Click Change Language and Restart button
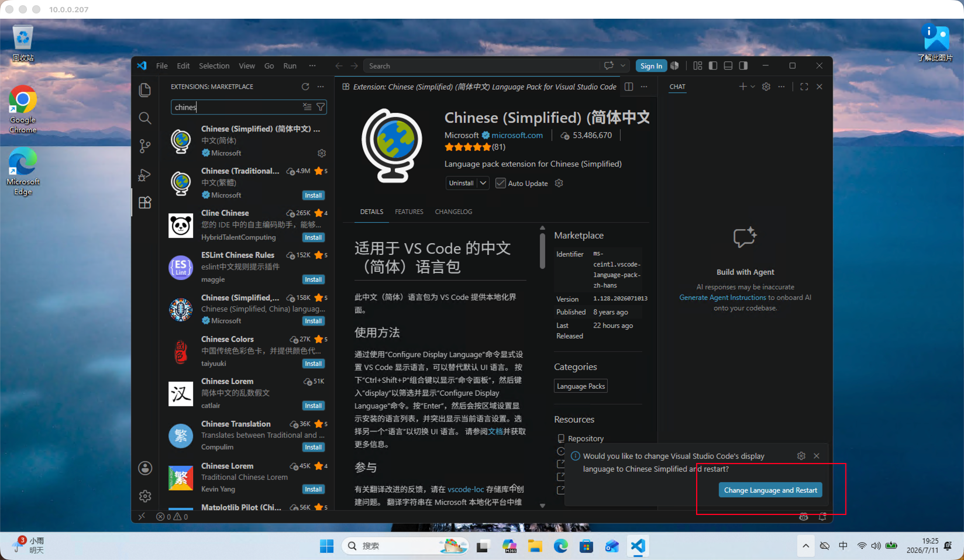964x560 pixels. pos(770,490)
